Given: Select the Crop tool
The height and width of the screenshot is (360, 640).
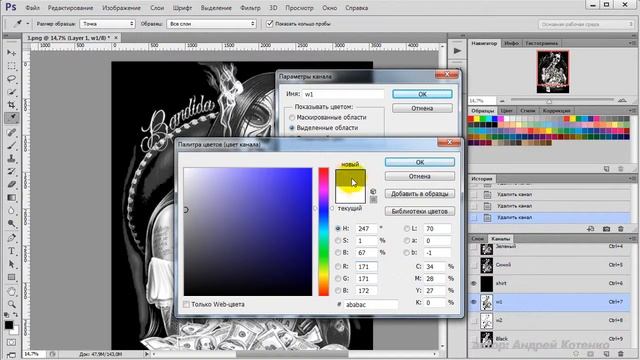Looking at the screenshot, I should coord(11,105).
